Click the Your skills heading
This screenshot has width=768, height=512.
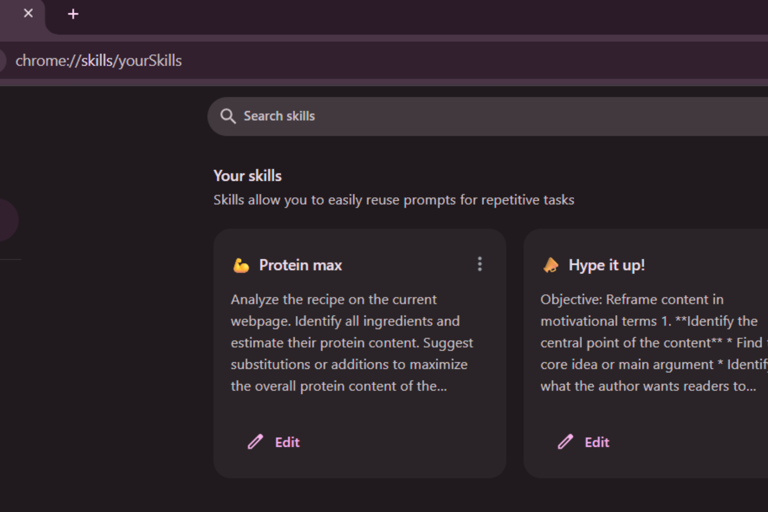247,176
